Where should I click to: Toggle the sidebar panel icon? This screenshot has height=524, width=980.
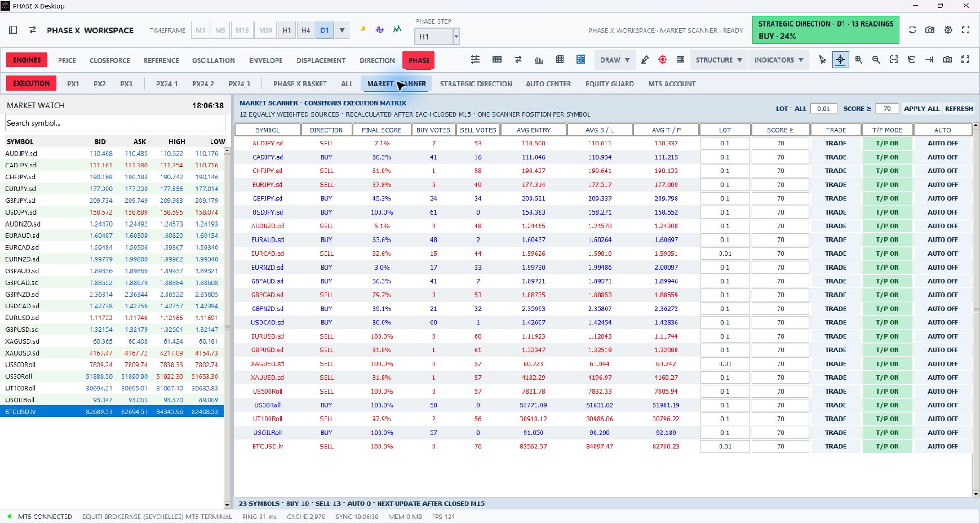pos(13,30)
